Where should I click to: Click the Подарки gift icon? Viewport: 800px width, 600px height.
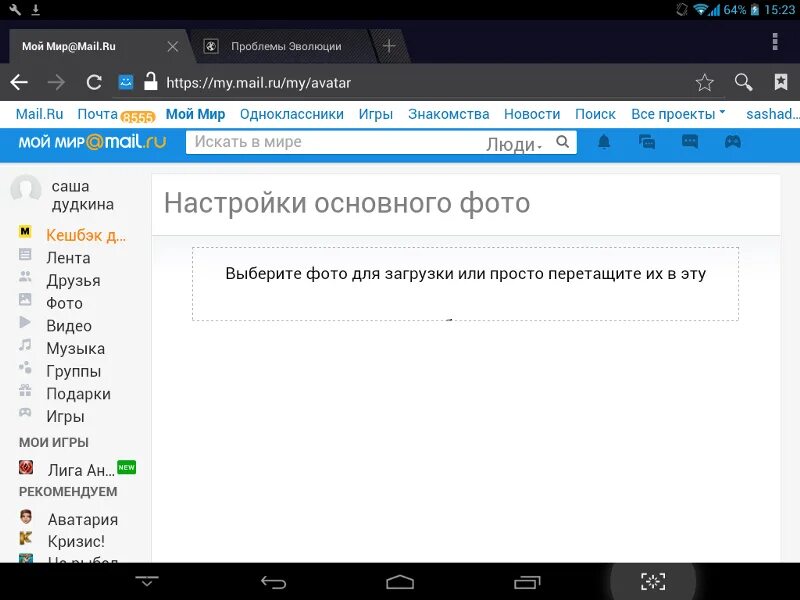25,390
